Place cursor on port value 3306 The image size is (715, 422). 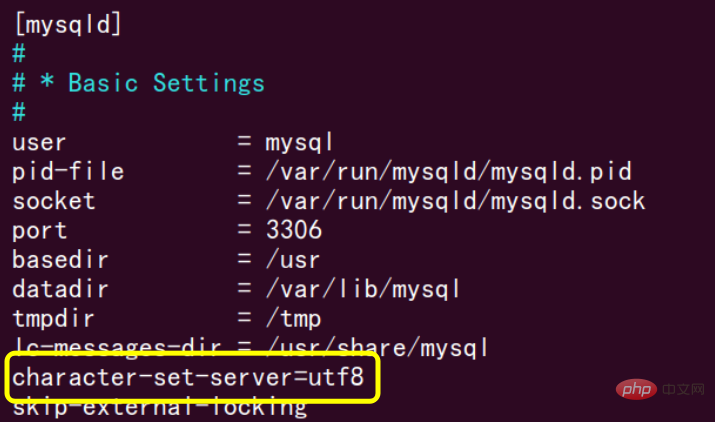(x=294, y=230)
